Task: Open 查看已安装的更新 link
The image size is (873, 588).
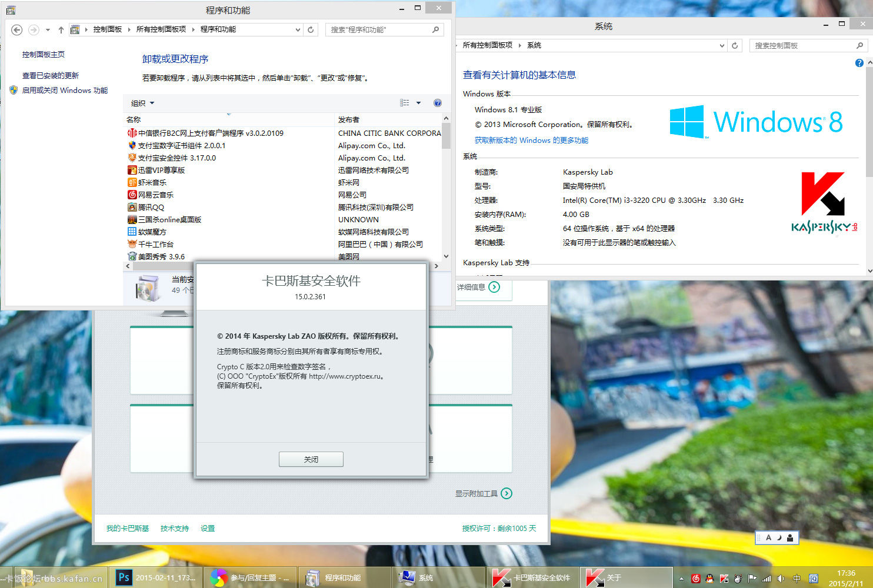Action: (x=51, y=76)
